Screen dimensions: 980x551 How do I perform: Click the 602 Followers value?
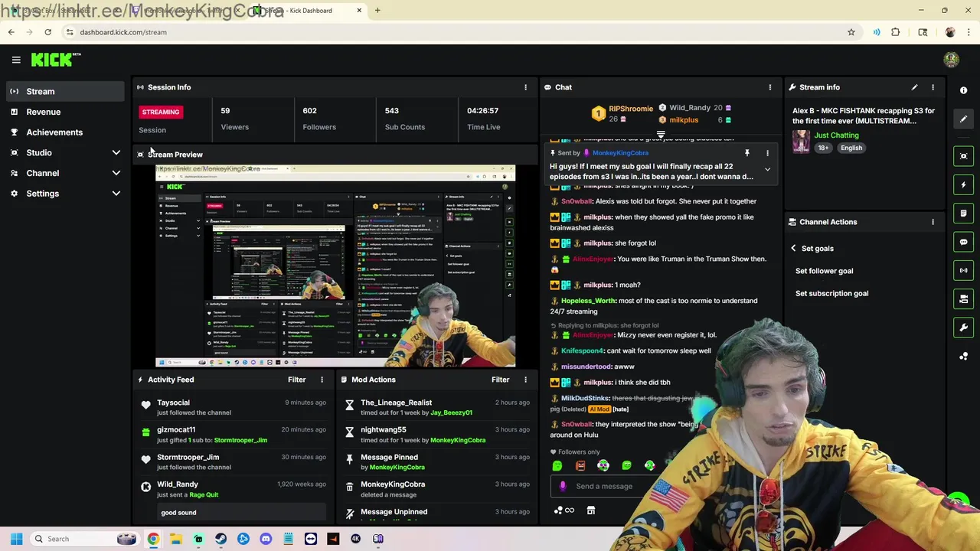[309, 111]
